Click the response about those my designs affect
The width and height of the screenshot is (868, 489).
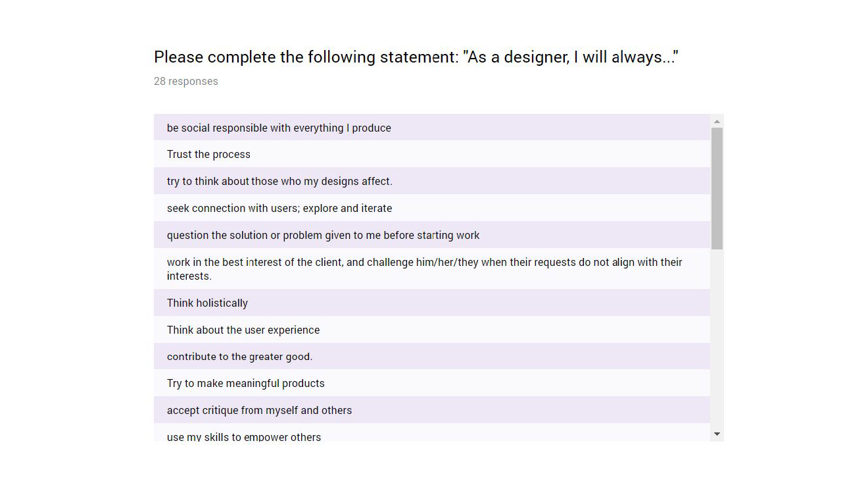279,182
